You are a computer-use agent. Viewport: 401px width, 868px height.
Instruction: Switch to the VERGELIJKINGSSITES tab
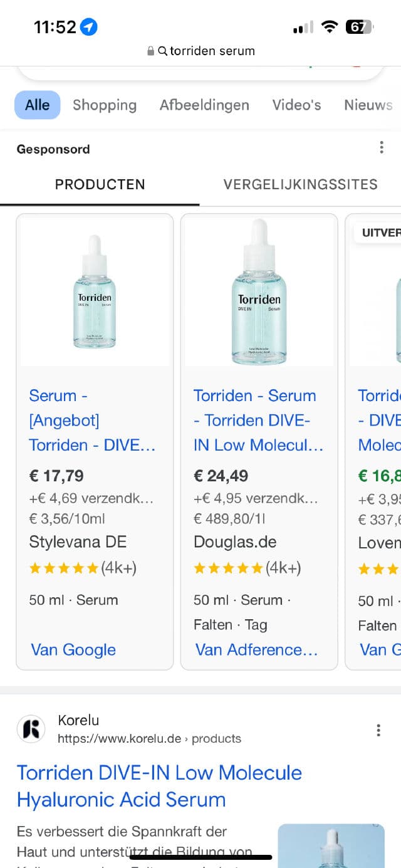(300, 184)
